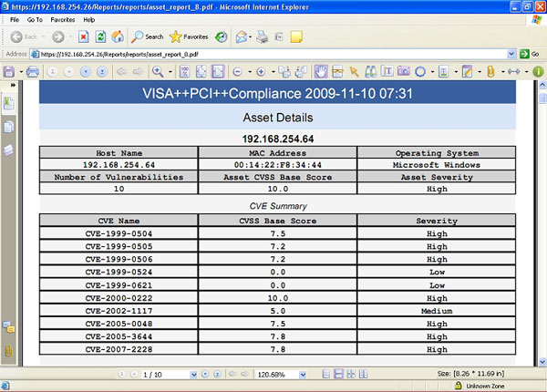Click status bar last page button

pyautogui.click(x=217, y=375)
